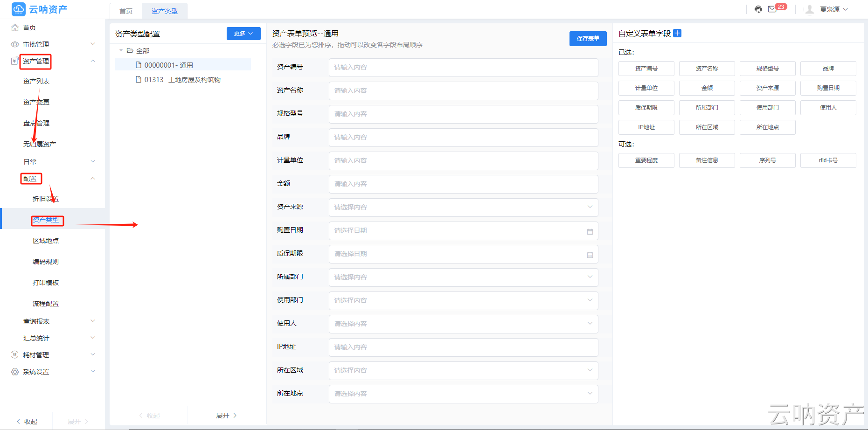Expand the 查询报表 submenu chevron
The image size is (868, 430).
pyautogui.click(x=93, y=321)
